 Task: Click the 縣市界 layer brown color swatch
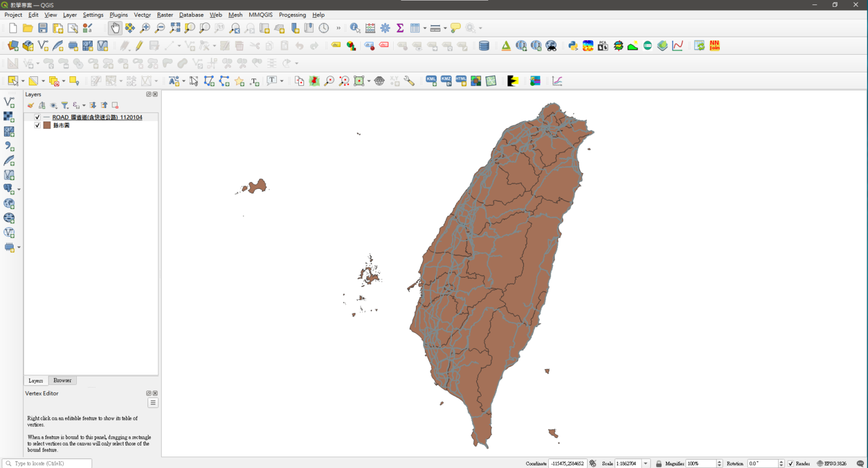click(x=47, y=125)
